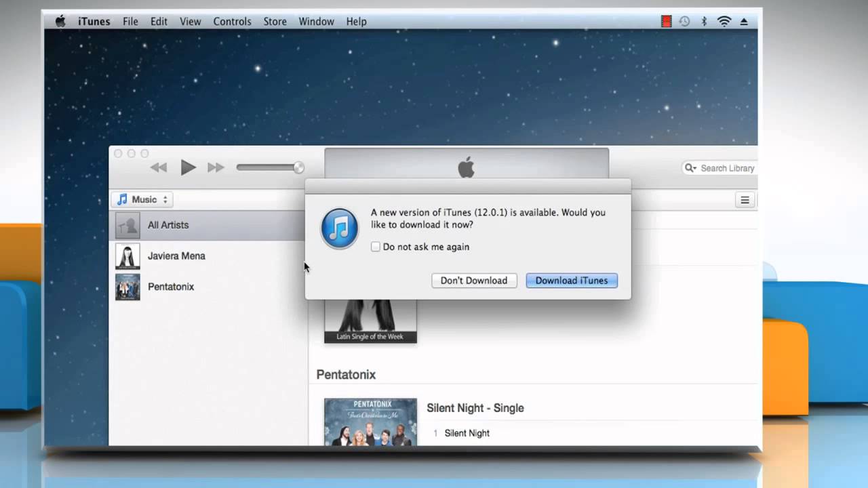This screenshot has width=868, height=488.
Task: Play the current track
Action: coord(188,167)
